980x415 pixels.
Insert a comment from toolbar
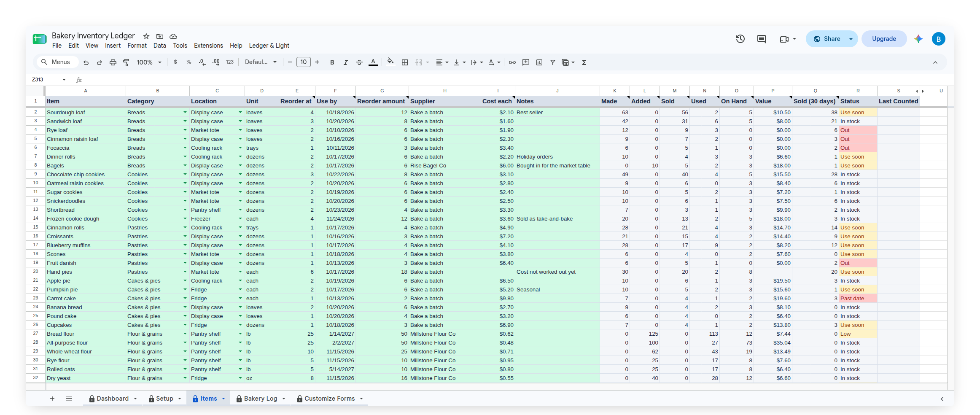pos(526,62)
